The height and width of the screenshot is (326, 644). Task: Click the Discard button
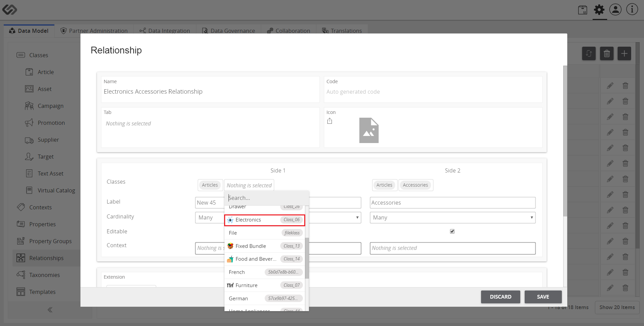pyautogui.click(x=500, y=297)
